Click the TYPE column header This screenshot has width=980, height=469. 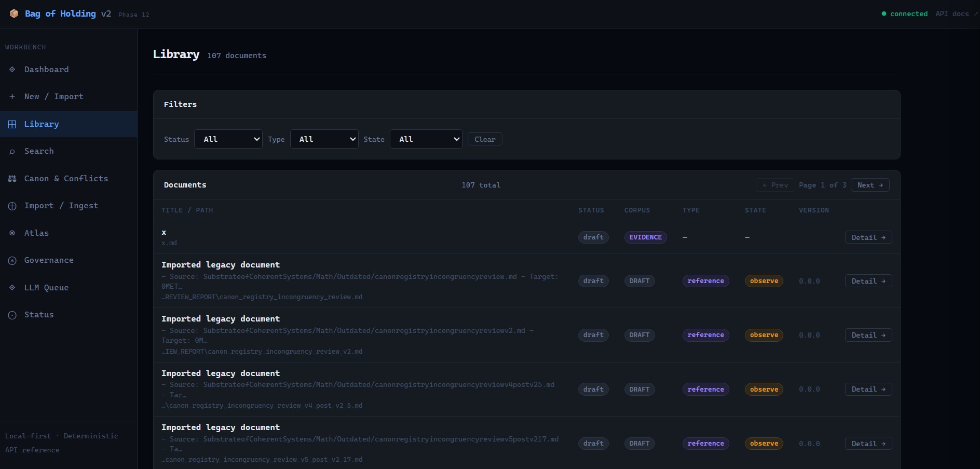point(691,210)
